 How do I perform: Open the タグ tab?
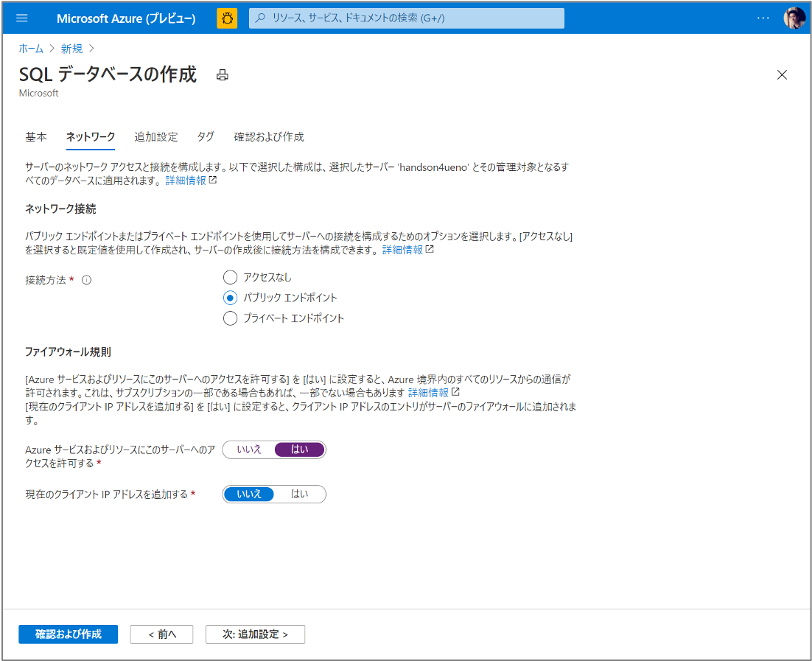click(206, 137)
